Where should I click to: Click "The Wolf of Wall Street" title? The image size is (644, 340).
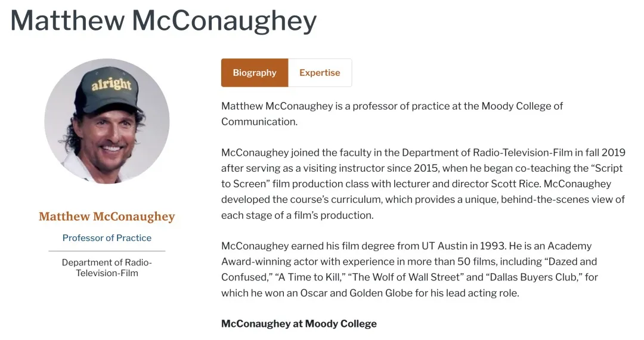click(x=403, y=277)
